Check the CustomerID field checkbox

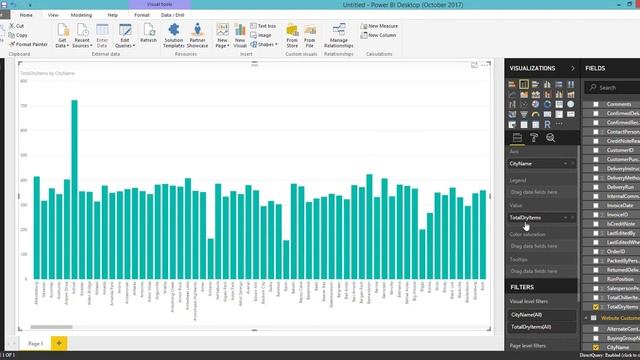[596, 150]
